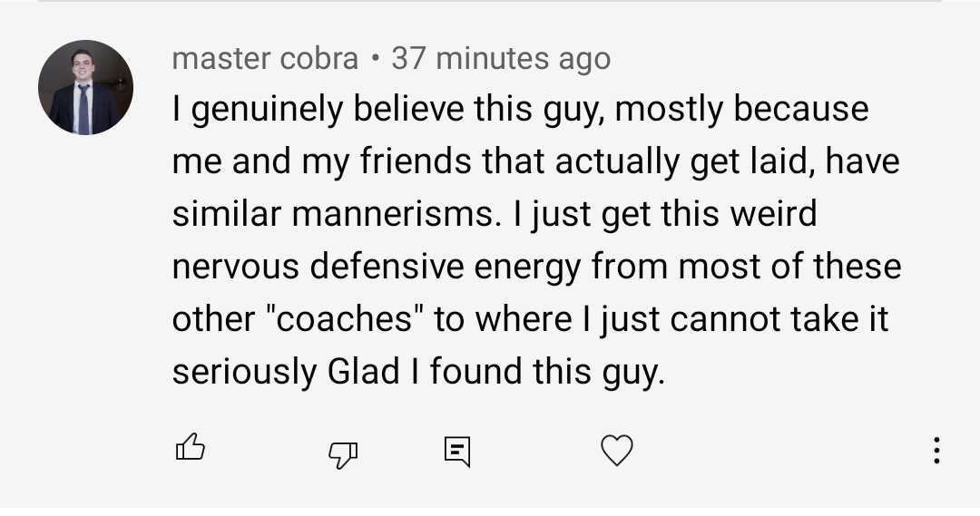Tap the line starting "nervous defensive energy"
This screenshot has height=516, width=980.
point(536,268)
